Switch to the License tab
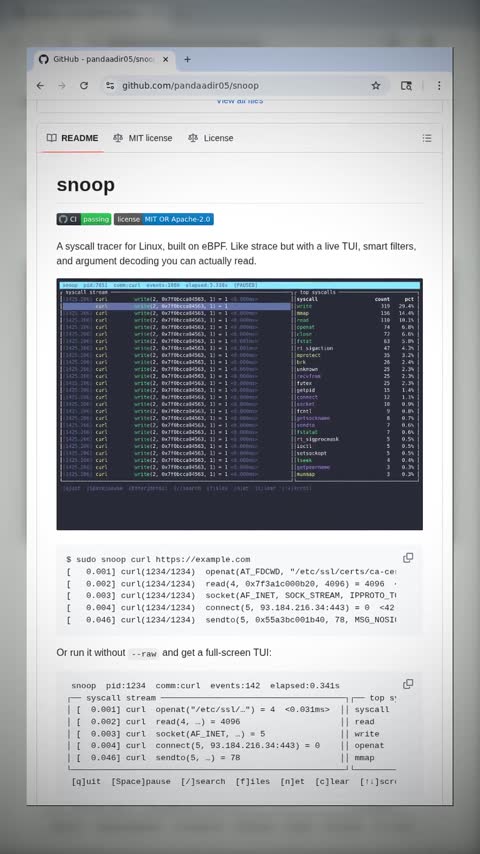Viewport: 480px width, 854px height. 211,138
